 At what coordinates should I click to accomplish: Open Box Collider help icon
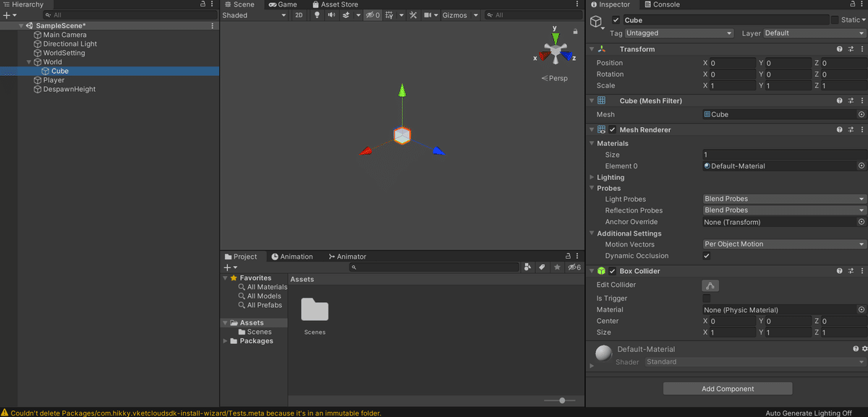(839, 272)
